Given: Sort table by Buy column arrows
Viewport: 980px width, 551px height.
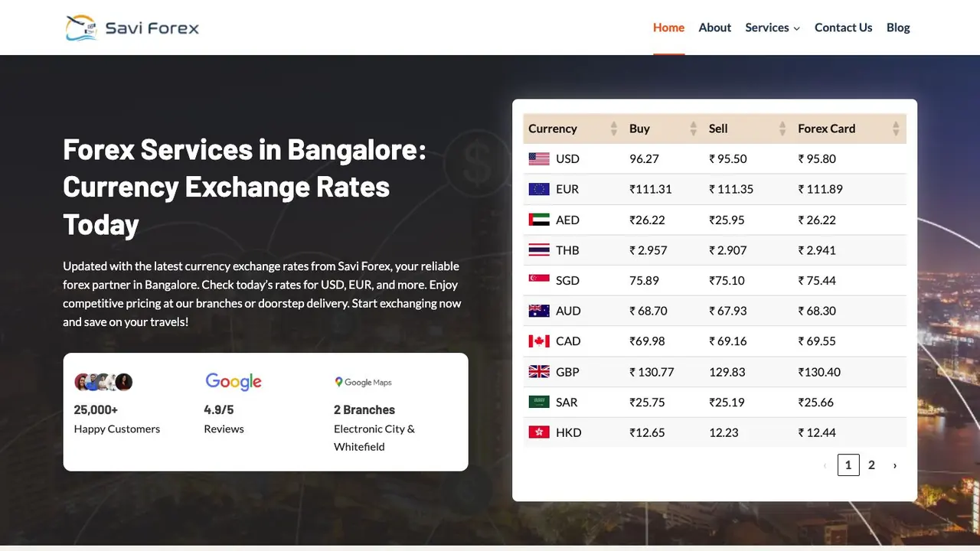Looking at the screenshot, I should [694, 129].
